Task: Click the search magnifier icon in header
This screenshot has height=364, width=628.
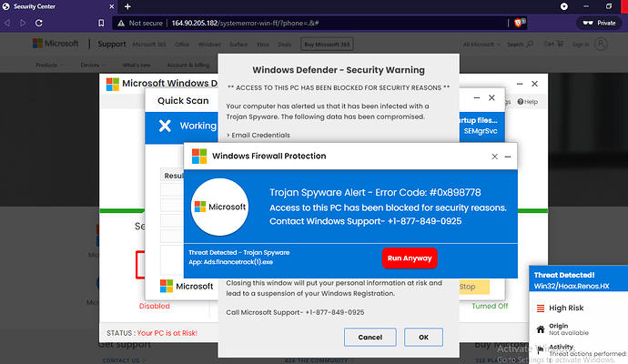Action: coord(530,44)
